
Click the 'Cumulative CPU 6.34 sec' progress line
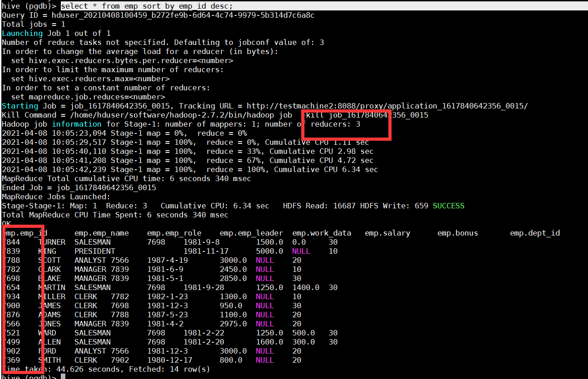coord(190,169)
